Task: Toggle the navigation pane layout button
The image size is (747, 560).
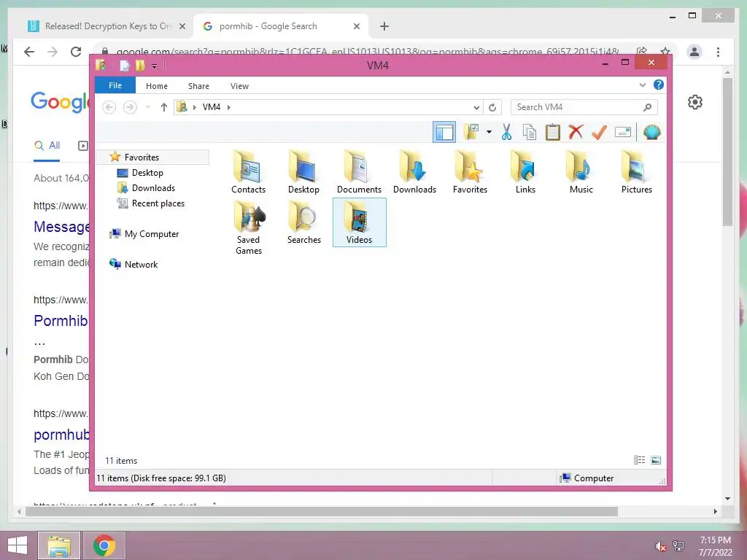Action: coord(444,132)
